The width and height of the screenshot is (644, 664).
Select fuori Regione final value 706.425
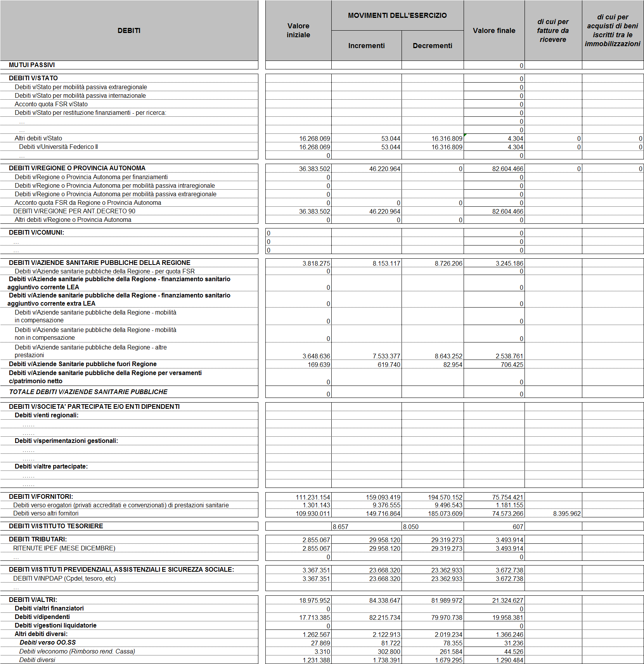[x=512, y=365]
